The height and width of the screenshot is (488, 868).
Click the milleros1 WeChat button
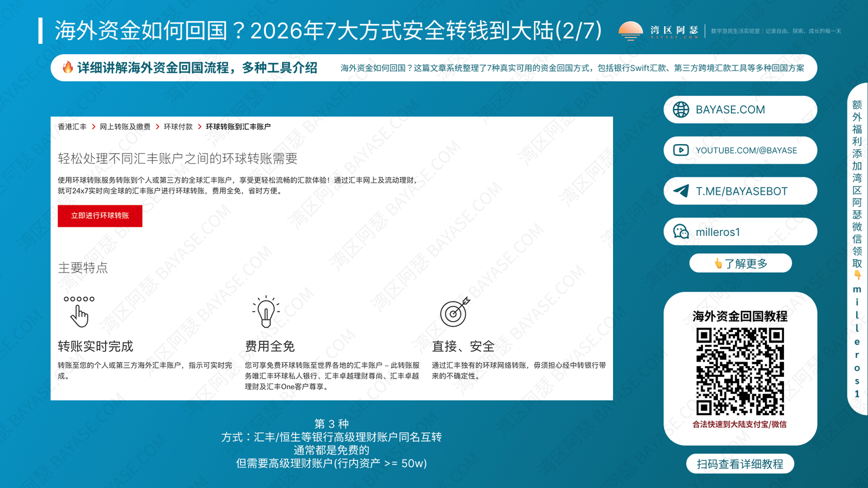pos(740,232)
